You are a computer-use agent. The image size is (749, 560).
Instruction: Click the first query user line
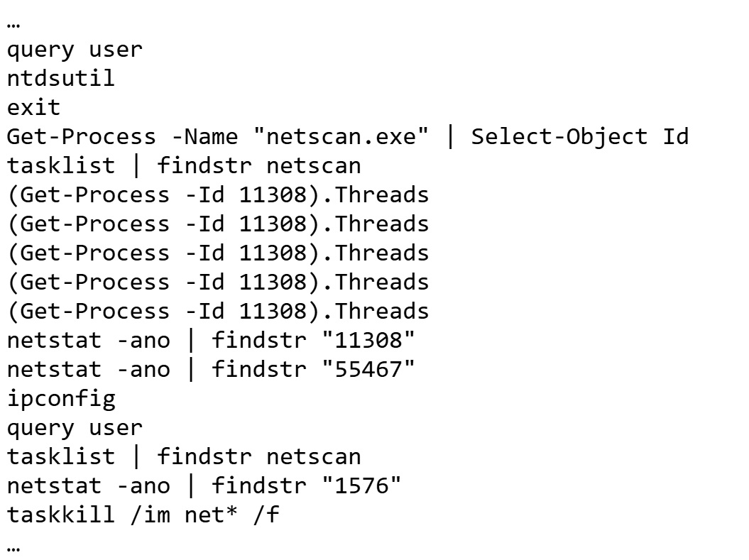pos(75,49)
